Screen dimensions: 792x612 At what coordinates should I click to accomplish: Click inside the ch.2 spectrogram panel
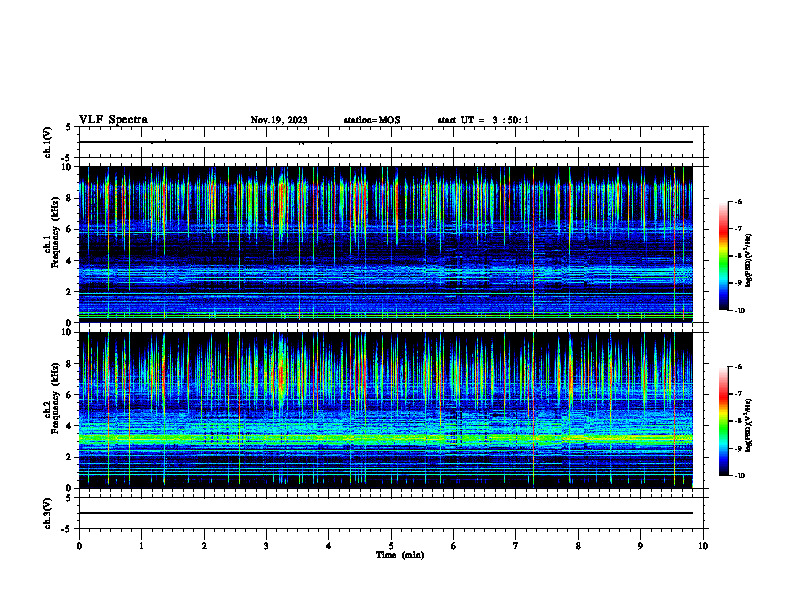pyautogui.click(x=386, y=410)
